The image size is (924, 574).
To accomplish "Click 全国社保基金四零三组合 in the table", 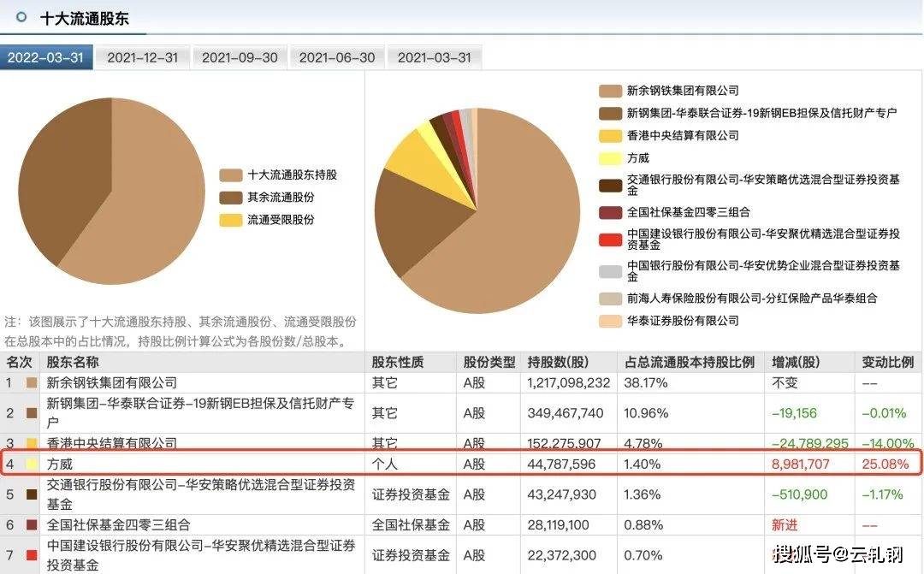I will (x=118, y=524).
